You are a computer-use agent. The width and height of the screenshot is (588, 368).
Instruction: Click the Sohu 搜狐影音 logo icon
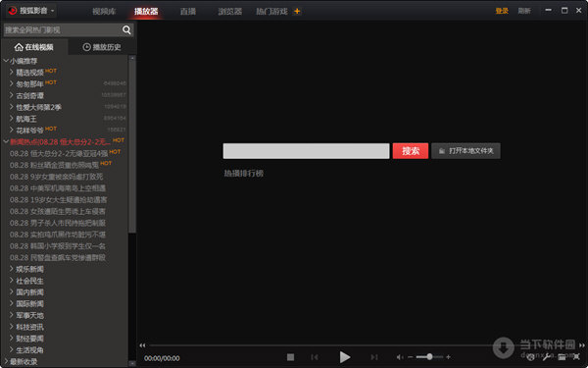pos(13,11)
